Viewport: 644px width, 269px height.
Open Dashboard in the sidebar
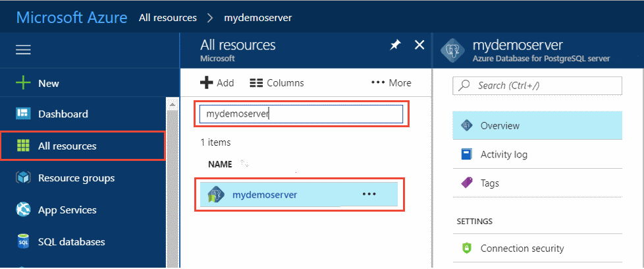pyautogui.click(x=82, y=114)
